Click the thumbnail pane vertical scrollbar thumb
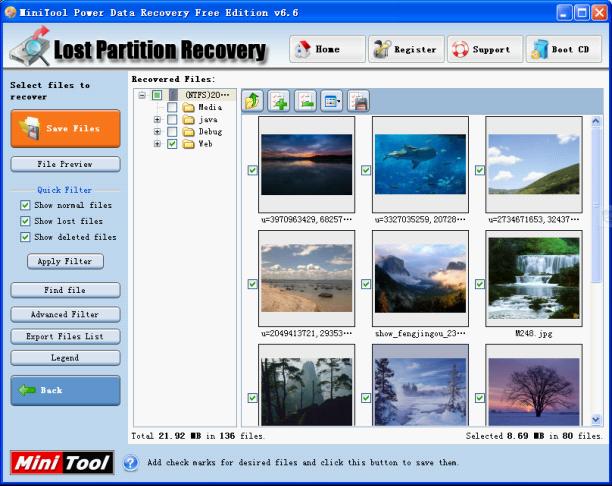 596,205
